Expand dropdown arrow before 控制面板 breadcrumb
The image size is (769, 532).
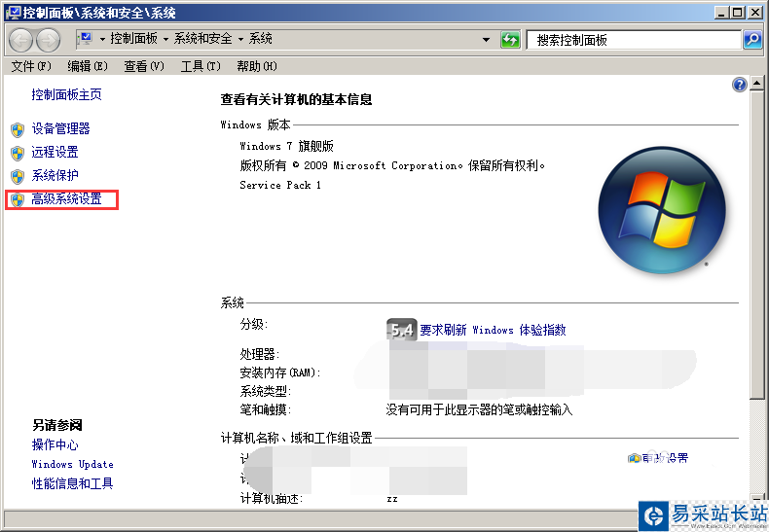click(x=102, y=39)
